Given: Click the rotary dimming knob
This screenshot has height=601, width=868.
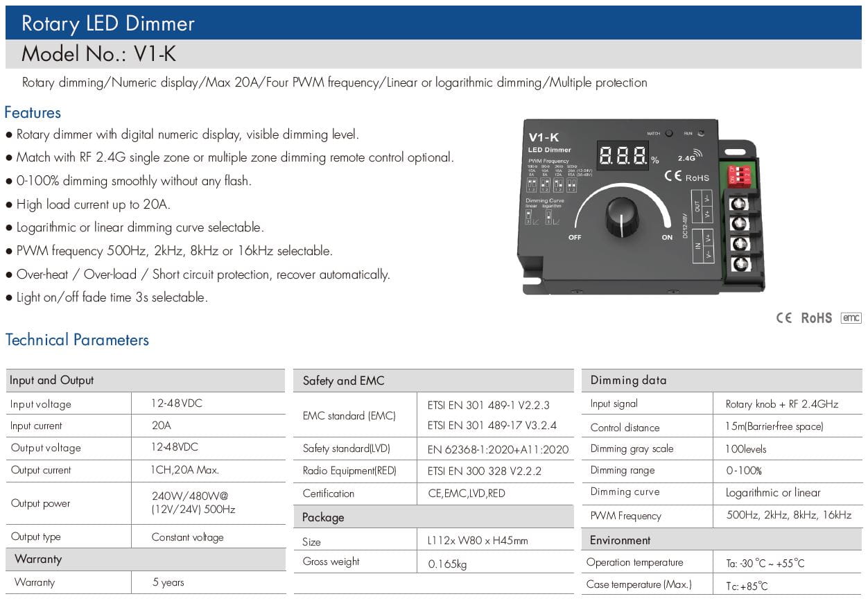Looking at the screenshot, I should (x=620, y=217).
